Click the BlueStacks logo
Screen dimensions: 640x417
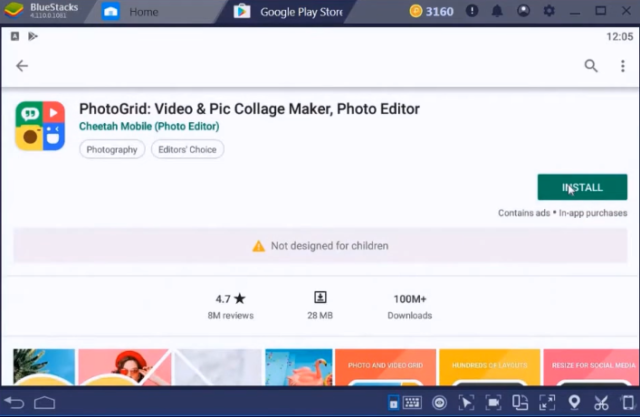tap(14, 11)
